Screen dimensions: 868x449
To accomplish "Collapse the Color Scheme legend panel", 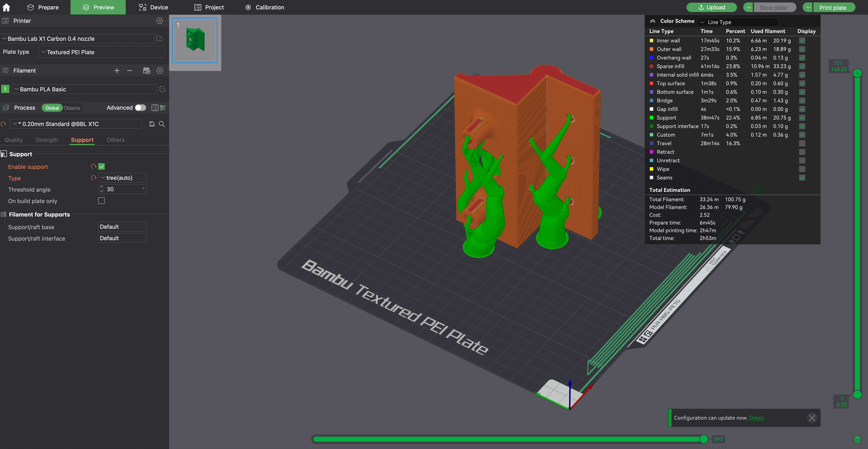I will tap(653, 21).
